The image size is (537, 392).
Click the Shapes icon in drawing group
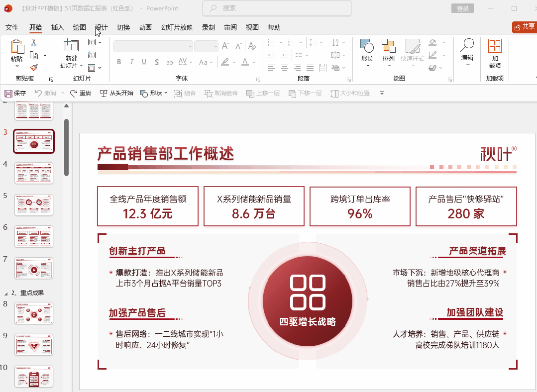(x=367, y=46)
